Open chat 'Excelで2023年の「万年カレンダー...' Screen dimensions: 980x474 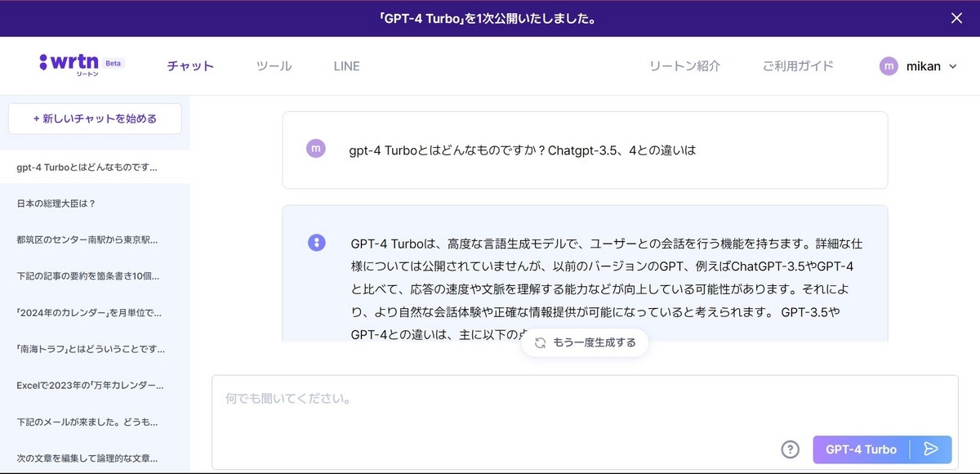95,385
